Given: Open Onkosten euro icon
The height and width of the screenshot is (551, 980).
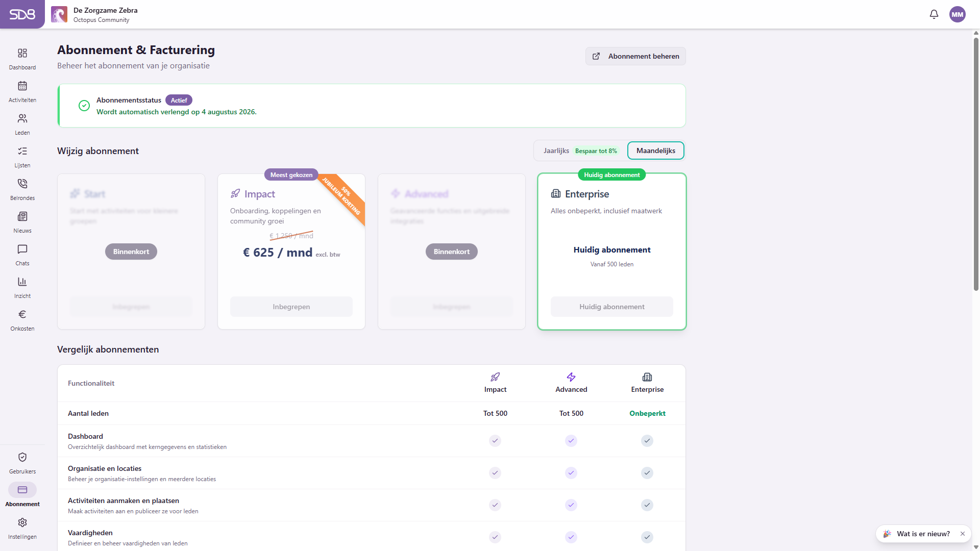Looking at the screenshot, I should 22,314.
